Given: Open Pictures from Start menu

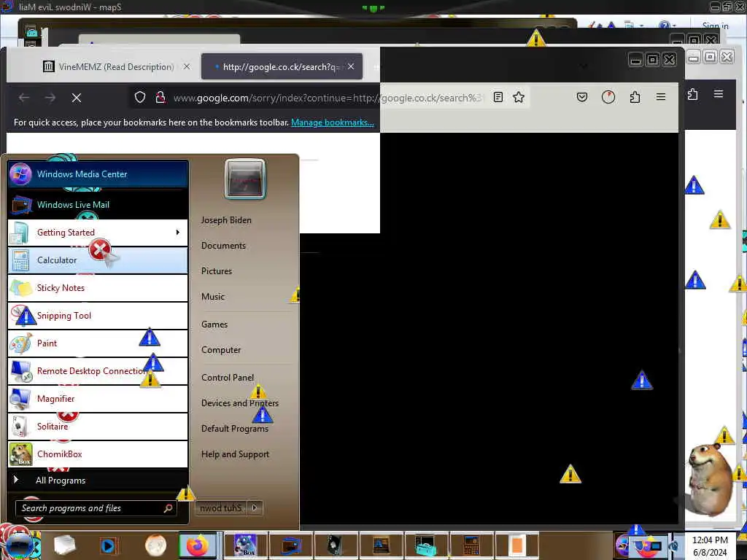Looking at the screenshot, I should 217,271.
